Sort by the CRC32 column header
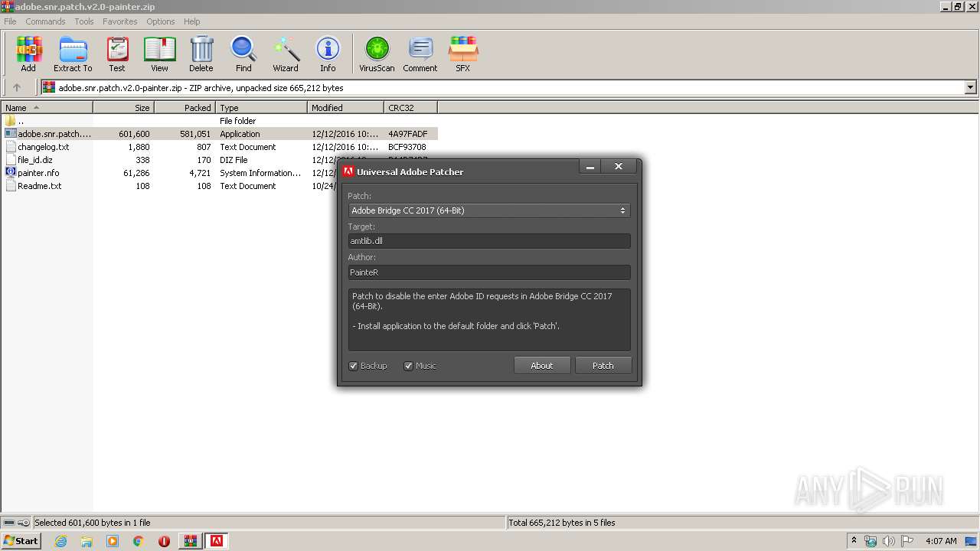Viewport: 980px width, 551px height. pos(410,108)
